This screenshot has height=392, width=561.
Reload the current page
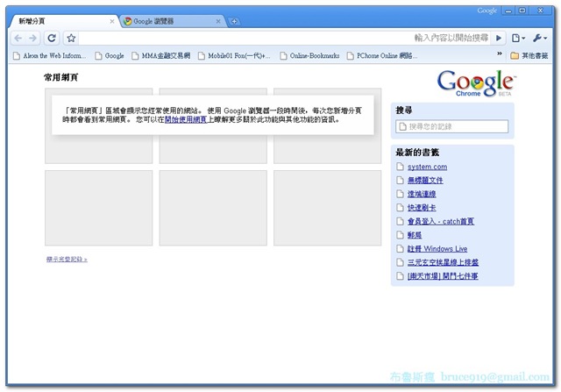[52, 38]
